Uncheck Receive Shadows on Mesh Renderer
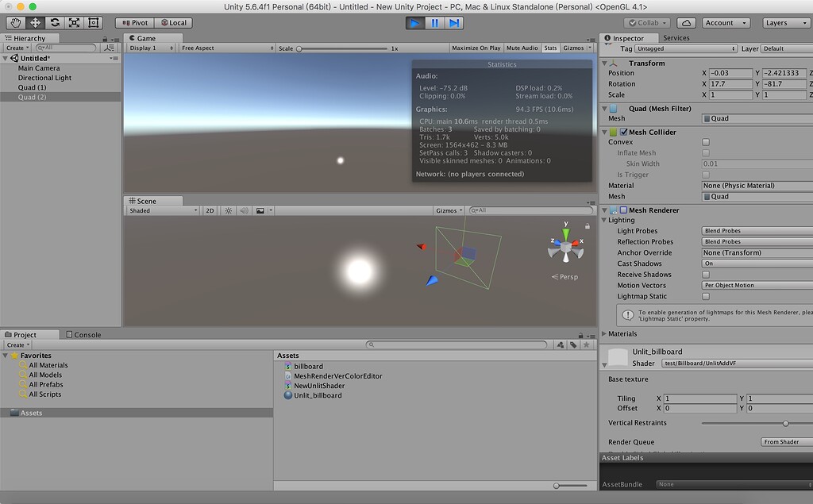Image resolution: width=813 pixels, height=504 pixels. click(x=706, y=274)
